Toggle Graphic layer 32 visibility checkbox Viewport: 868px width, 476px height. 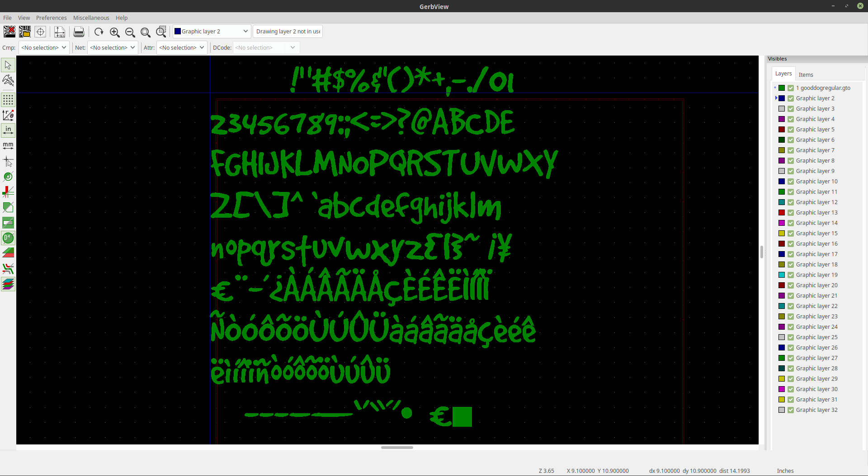[791, 410]
